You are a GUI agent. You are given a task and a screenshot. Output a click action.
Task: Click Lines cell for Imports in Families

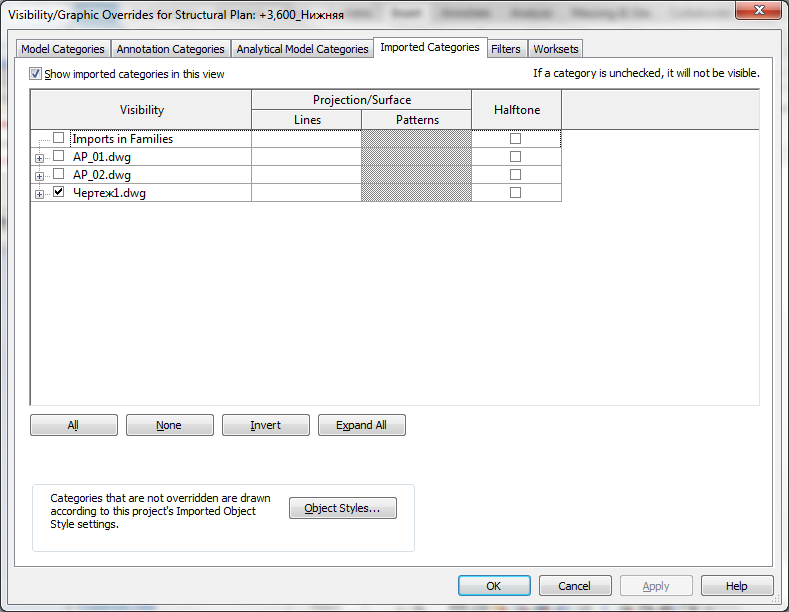click(x=306, y=138)
